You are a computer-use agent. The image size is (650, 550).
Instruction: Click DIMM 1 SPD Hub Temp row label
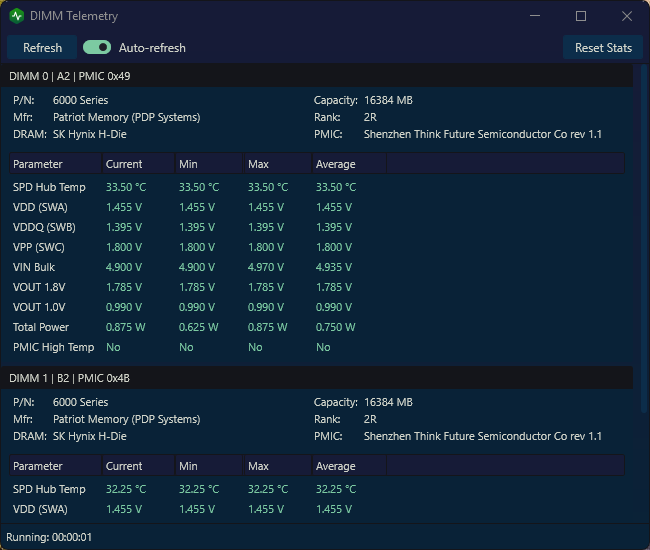[49, 489]
